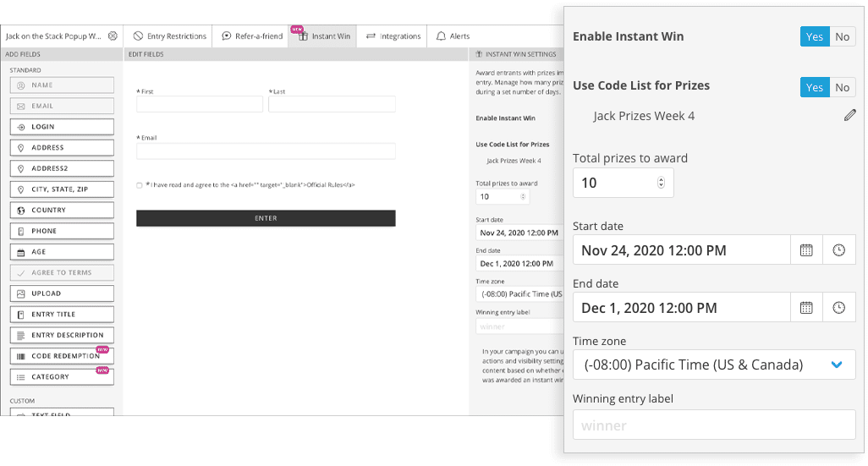Check the Official Rules agreement checkbox
868x466 pixels.
tap(140, 184)
